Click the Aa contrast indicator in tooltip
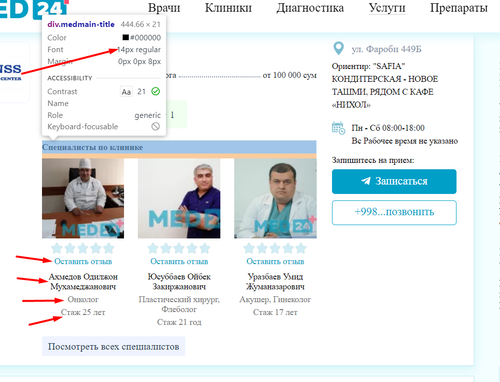This screenshot has width=500, height=382. (x=126, y=92)
